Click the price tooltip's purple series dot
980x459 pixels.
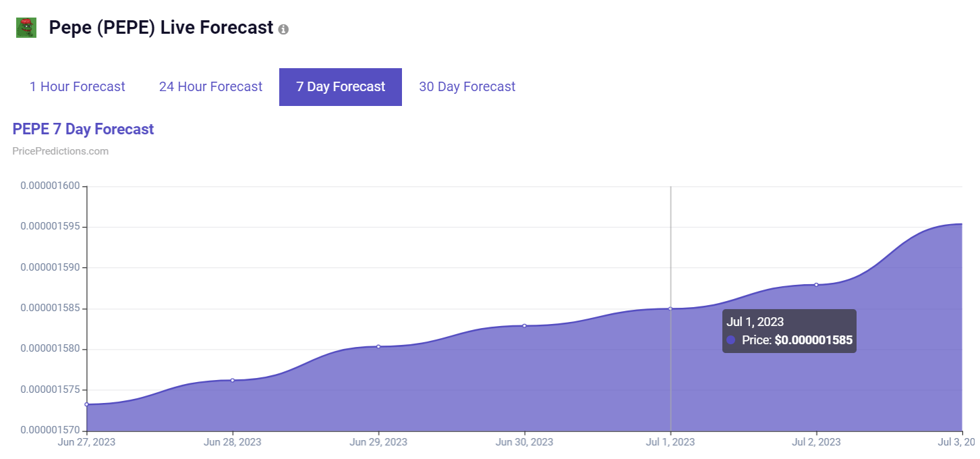pos(731,340)
